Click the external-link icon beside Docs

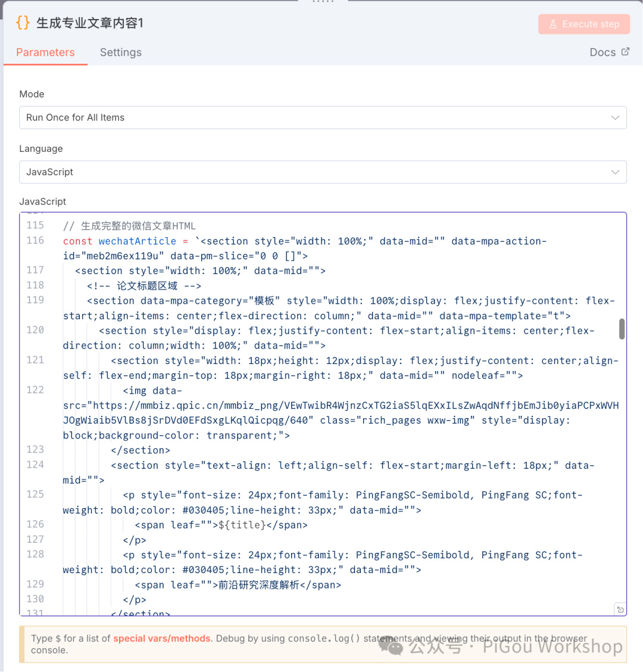click(x=626, y=52)
